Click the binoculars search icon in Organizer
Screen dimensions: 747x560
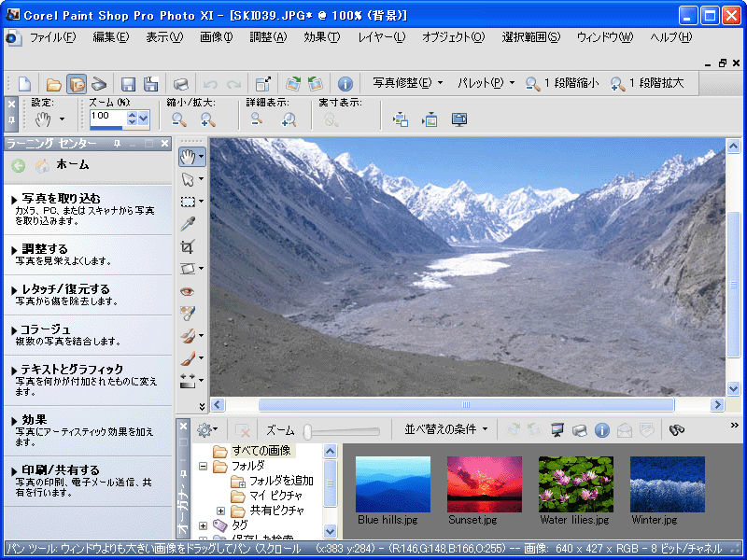pyautogui.click(x=676, y=430)
